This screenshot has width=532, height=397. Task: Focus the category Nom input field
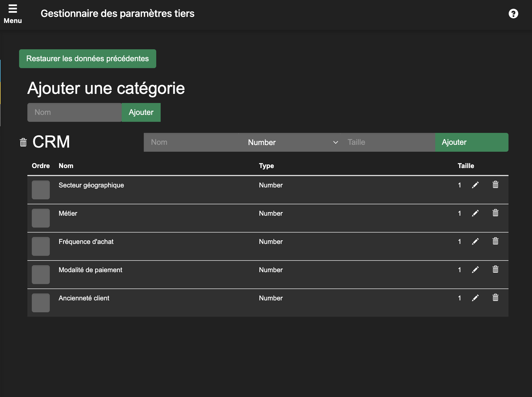[74, 112]
